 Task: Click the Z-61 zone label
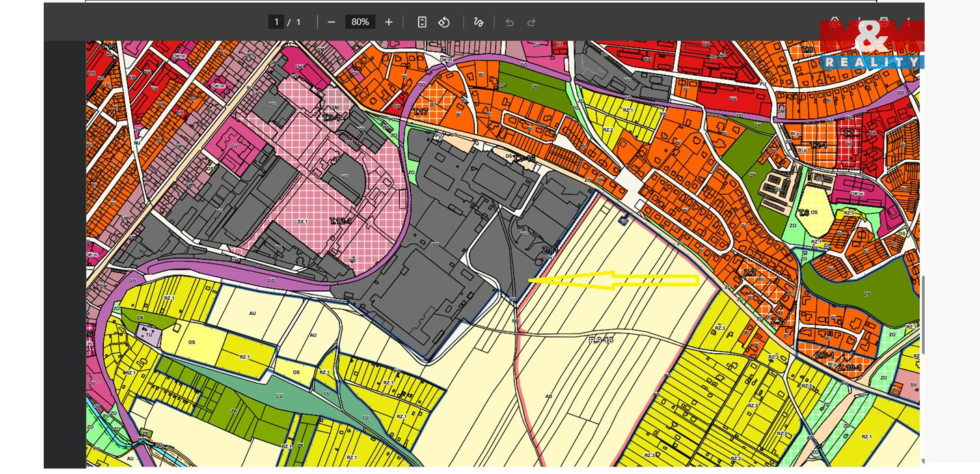point(550,250)
